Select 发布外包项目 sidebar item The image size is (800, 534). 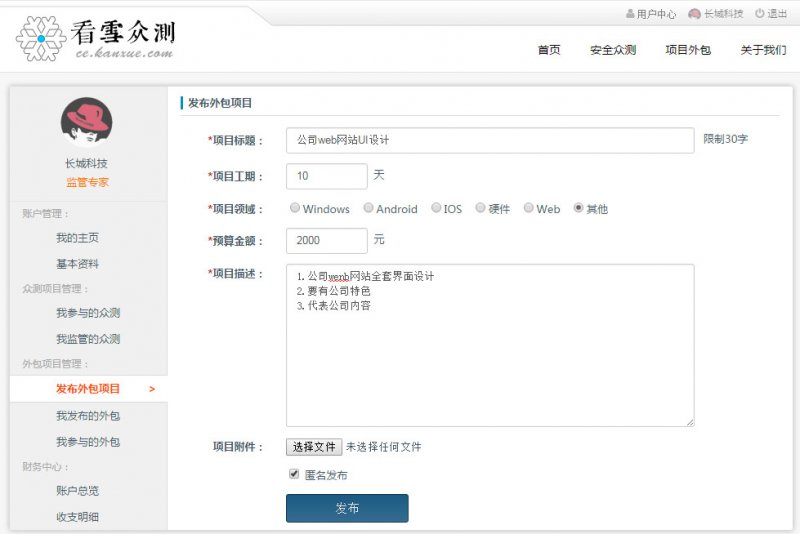(89, 389)
